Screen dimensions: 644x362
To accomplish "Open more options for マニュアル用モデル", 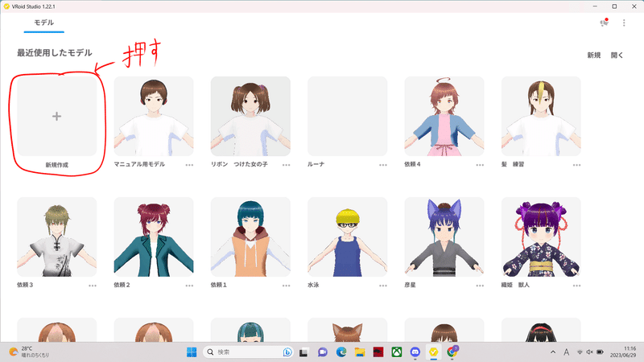I will [x=189, y=165].
